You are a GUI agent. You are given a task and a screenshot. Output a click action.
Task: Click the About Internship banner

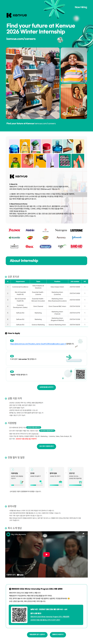pyautogui.click(x=46, y=261)
